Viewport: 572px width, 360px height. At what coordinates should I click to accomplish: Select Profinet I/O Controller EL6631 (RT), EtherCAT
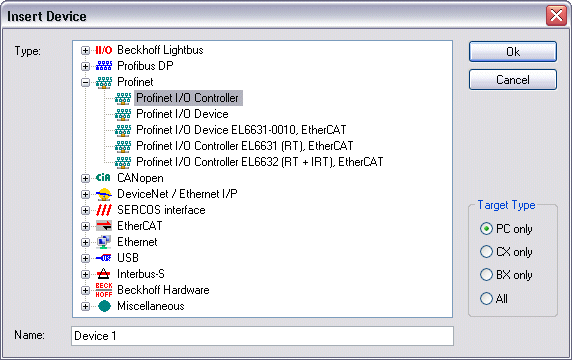coord(244,146)
